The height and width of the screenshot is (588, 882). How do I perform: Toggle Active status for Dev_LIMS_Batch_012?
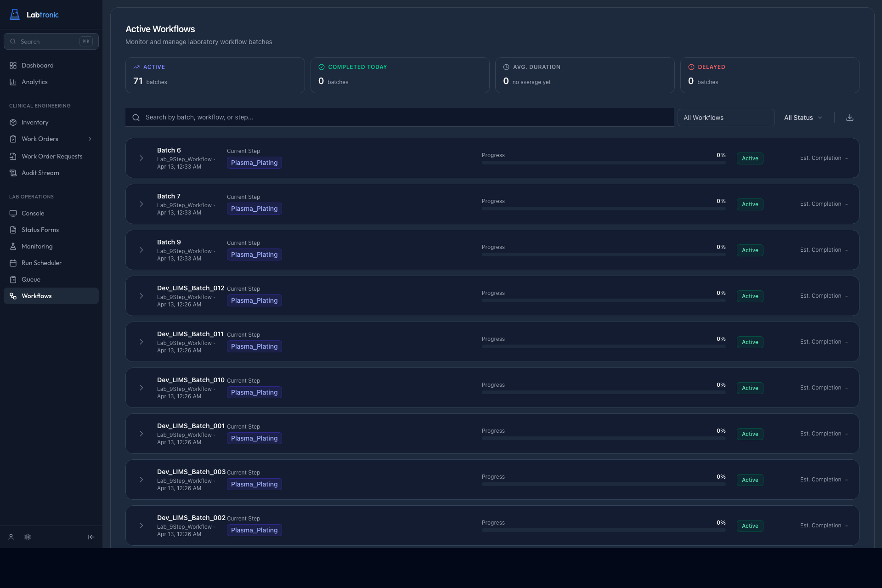coord(750,296)
